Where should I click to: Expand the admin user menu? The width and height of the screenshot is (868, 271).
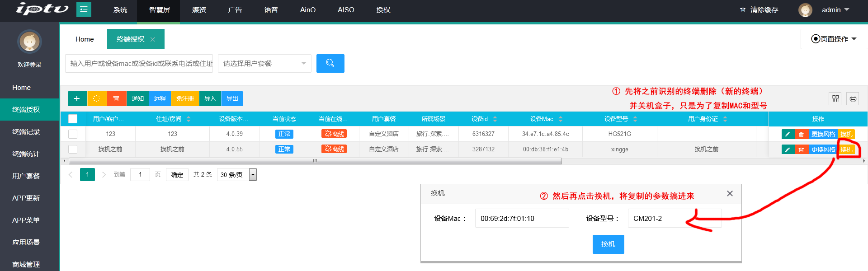coord(835,9)
